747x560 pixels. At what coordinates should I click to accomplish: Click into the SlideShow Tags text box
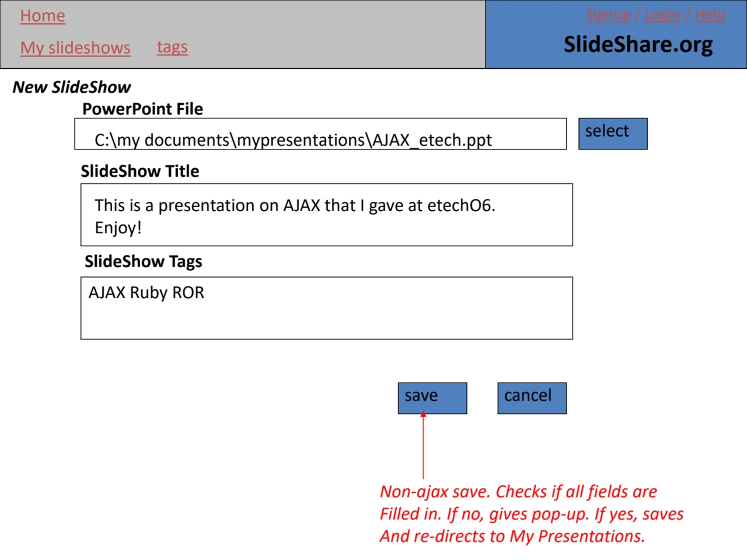click(x=327, y=308)
